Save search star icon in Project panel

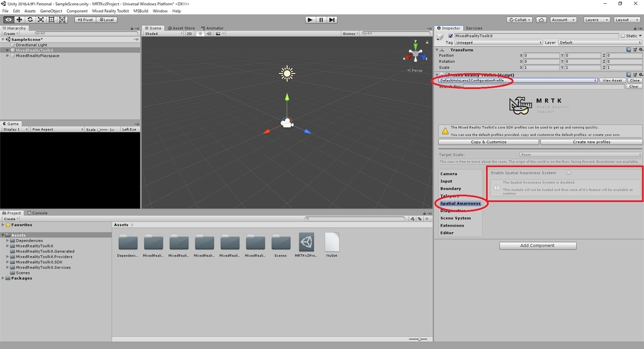click(x=426, y=219)
